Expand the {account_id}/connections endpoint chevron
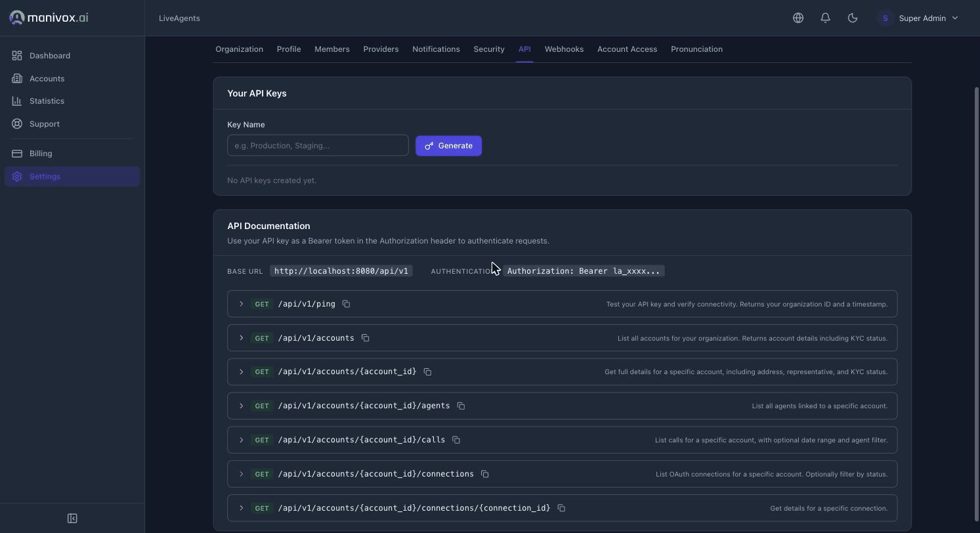This screenshot has height=533, width=980. [x=242, y=474]
